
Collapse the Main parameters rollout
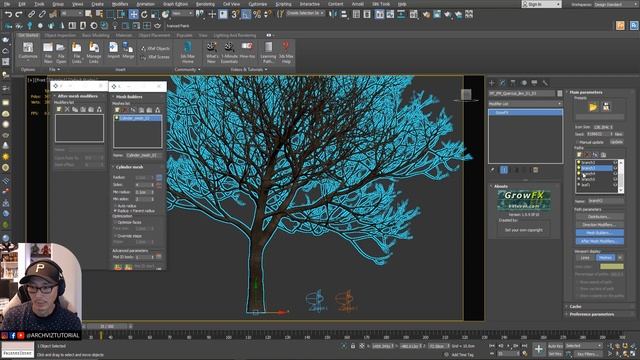(x=586, y=92)
